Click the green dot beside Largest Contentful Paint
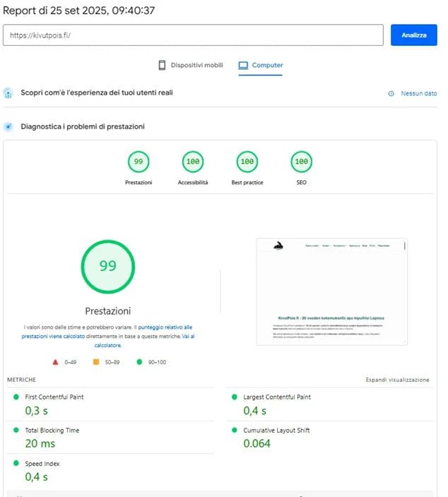This screenshot has height=497, width=448. click(235, 397)
